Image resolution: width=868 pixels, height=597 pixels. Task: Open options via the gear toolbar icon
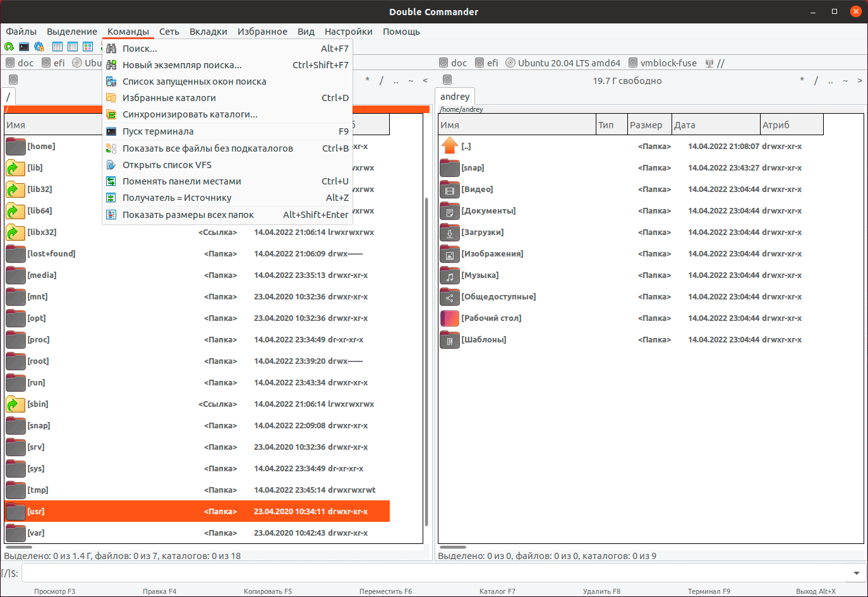pyautogui.click(x=39, y=47)
